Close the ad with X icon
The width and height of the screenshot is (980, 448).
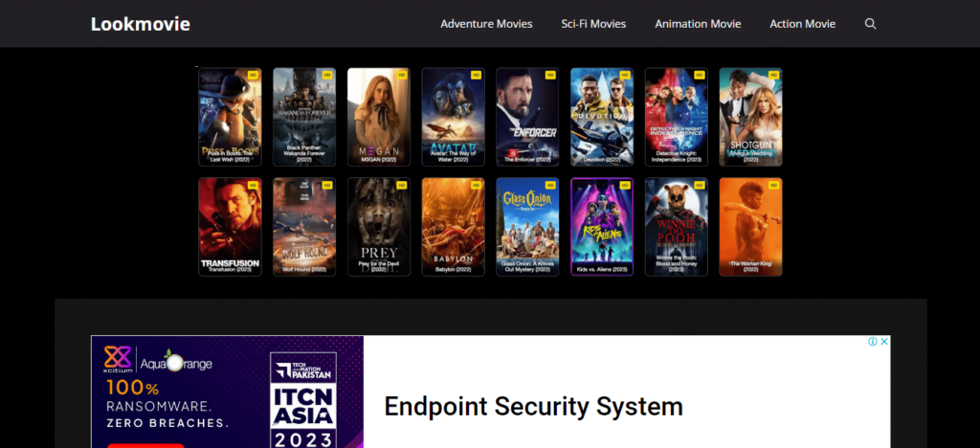click(884, 342)
